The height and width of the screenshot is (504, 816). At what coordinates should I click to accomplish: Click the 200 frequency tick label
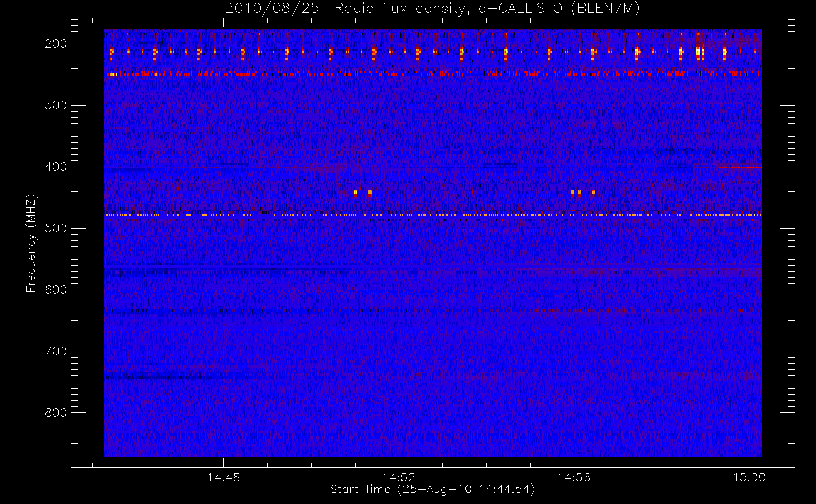pyautogui.click(x=55, y=44)
